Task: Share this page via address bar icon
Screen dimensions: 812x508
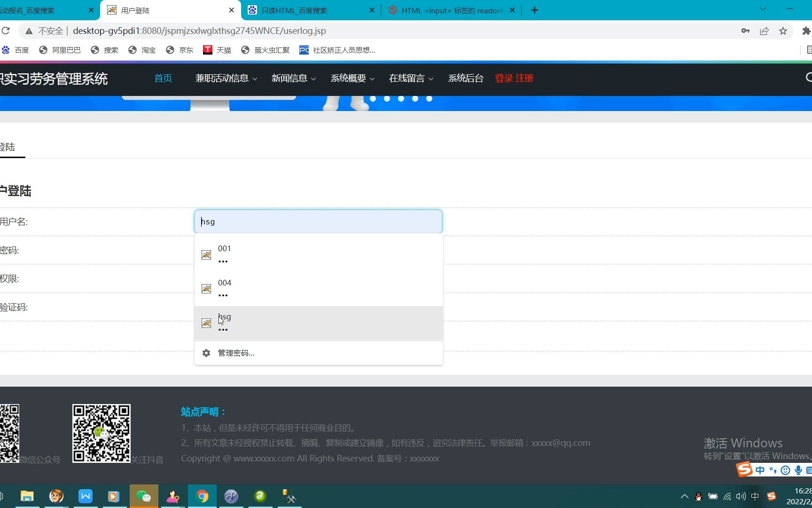Action: (764, 31)
